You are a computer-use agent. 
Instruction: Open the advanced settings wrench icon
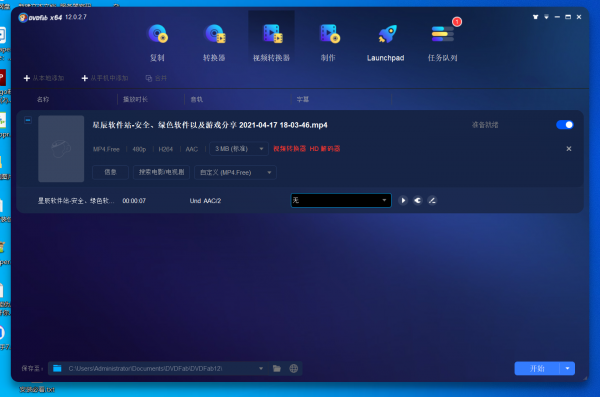click(417, 201)
